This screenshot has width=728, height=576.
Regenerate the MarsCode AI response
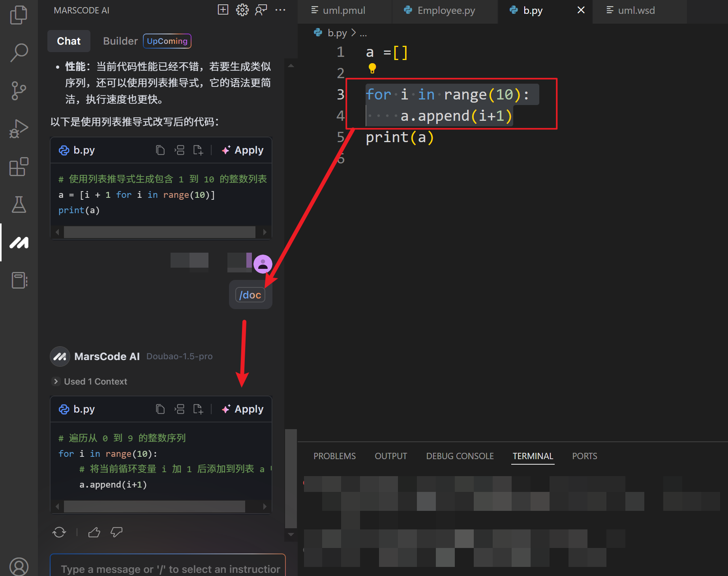click(x=59, y=532)
